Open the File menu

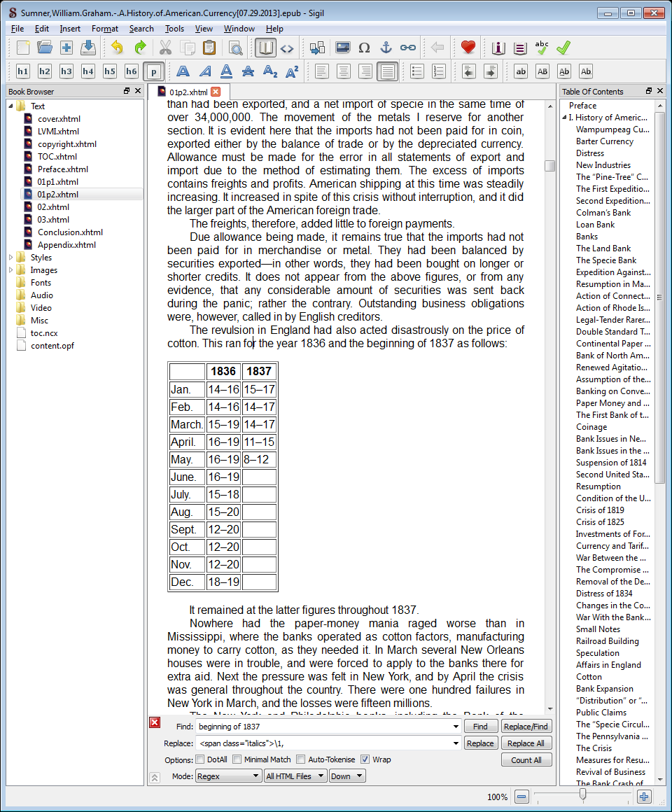coord(17,29)
